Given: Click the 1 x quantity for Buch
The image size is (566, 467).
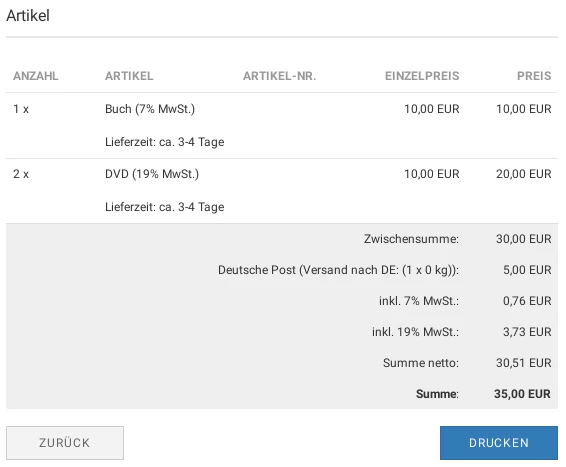Looking at the screenshot, I should 21,109.
